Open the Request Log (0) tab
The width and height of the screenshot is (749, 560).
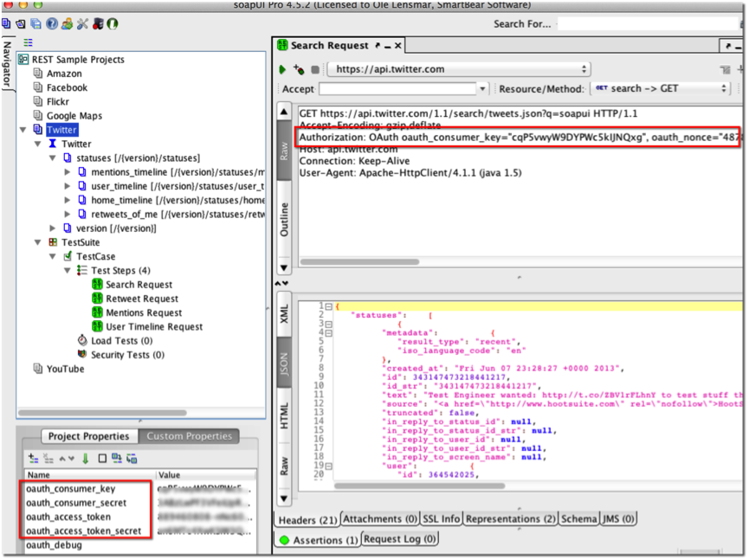point(399,539)
